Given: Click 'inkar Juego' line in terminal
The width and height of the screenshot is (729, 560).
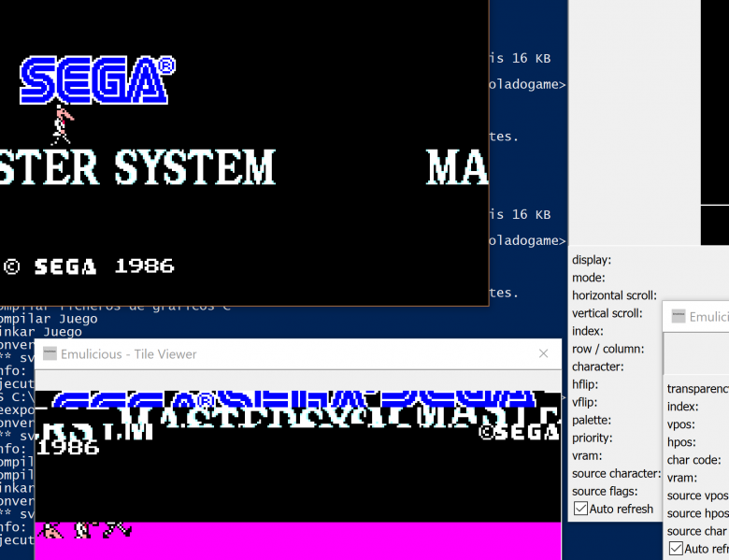Looking at the screenshot, I should click(x=41, y=332).
